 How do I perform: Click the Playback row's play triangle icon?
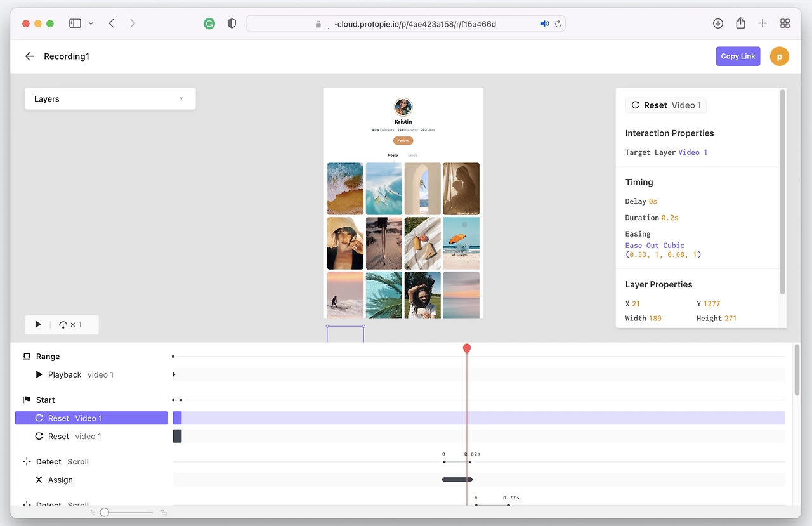coord(39,375)
